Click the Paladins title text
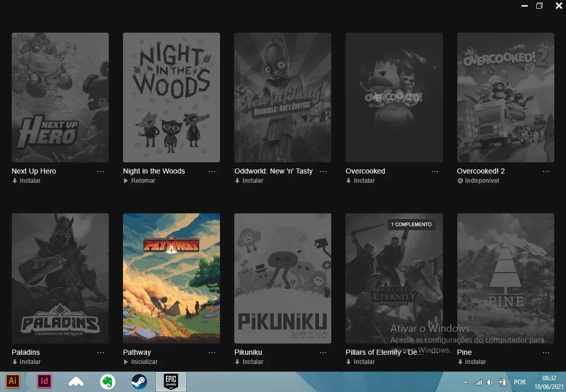Image resolution: width=566 pixels, height=392 pixels. [26, 352]
